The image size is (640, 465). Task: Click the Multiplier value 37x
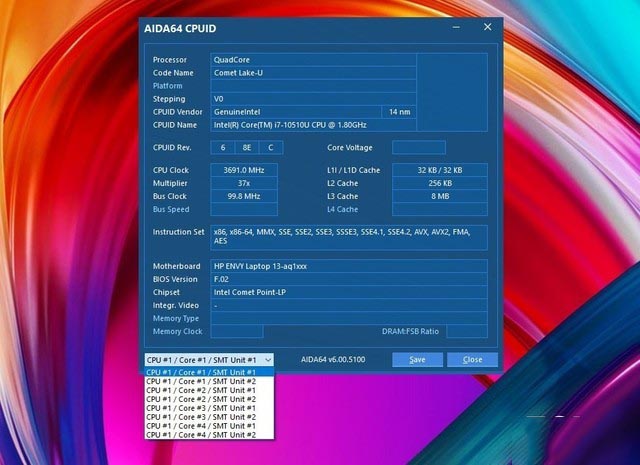coord(244,183)
